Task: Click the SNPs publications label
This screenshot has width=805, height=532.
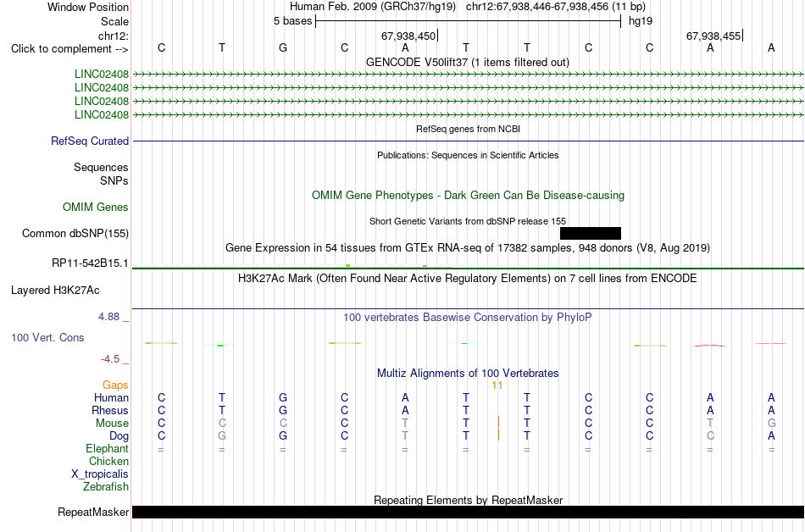Action: pyautogui.click(x=114, y=180)
